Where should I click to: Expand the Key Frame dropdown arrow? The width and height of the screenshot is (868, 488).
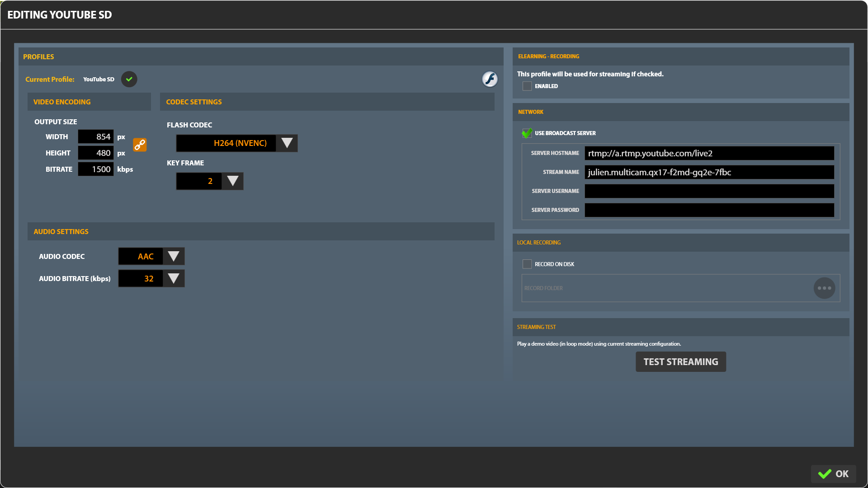[233, 181]
